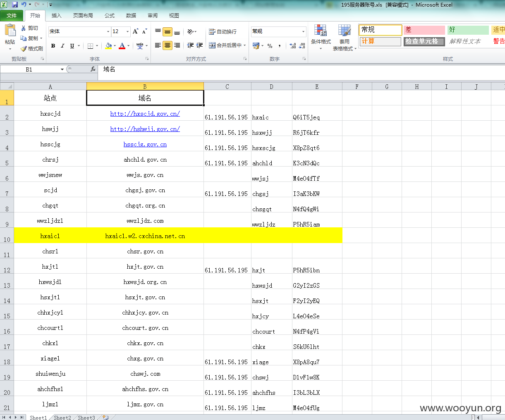Toggle align text left
The width and height of the screenshot is (505, 420).
pyautogui.click(x=158, y=45)
